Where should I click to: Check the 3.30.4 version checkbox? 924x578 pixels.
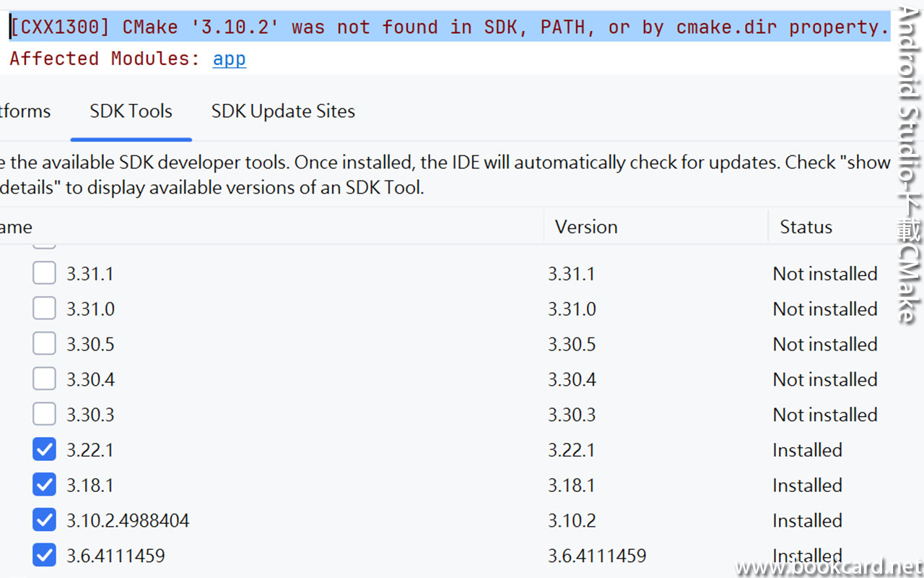(x=44, y=379)
